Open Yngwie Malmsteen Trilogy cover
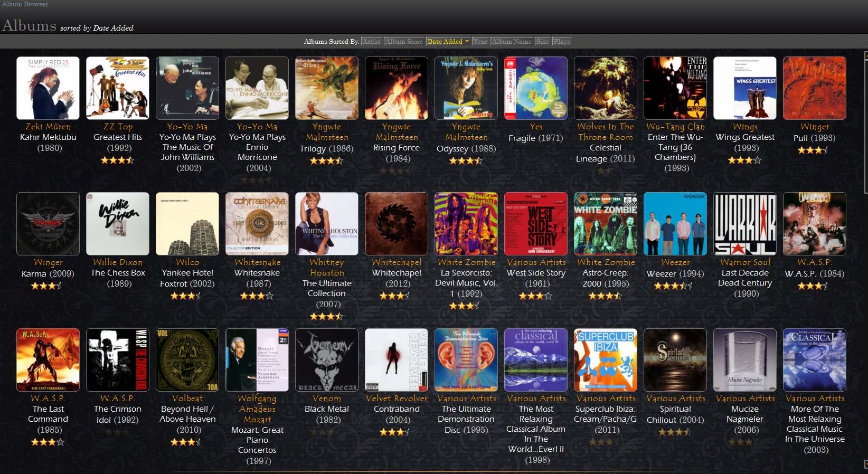 point(327,88)
